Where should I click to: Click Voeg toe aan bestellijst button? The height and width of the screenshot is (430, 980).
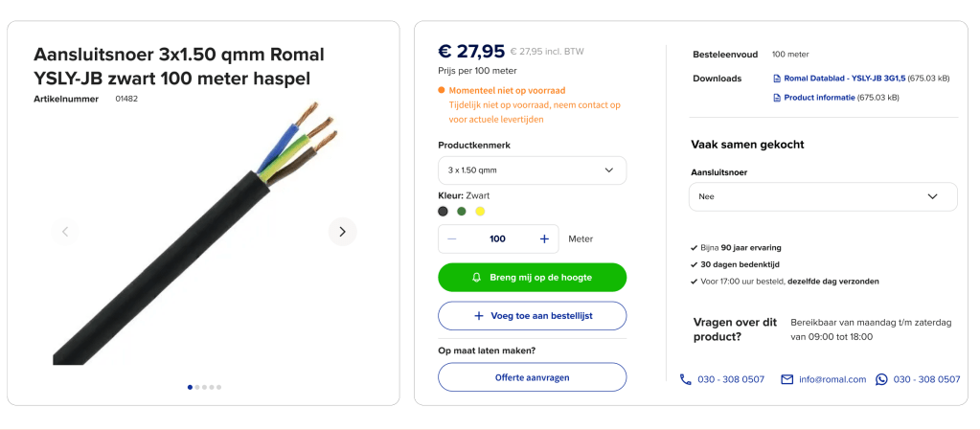[532, 316]
